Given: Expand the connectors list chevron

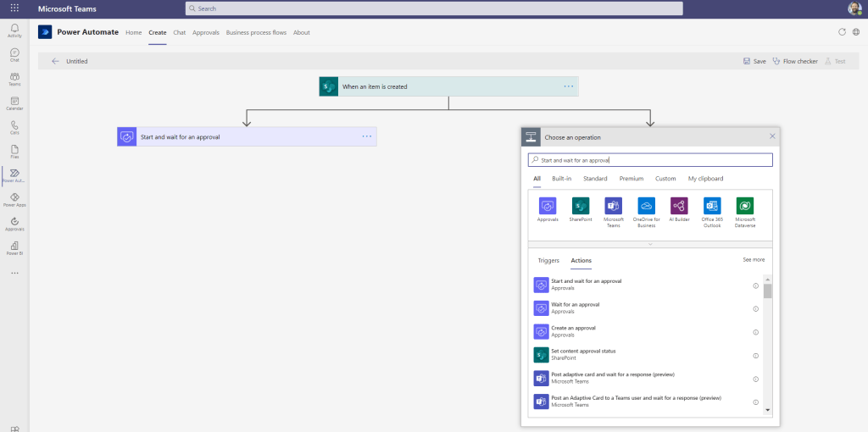Looking at the screenshot, I should (x=650, y=244).
